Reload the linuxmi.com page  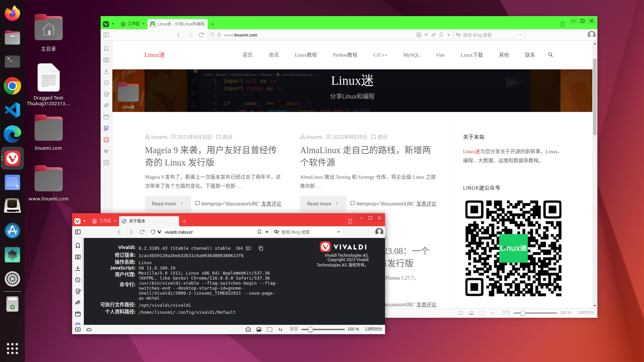[201, 35]
